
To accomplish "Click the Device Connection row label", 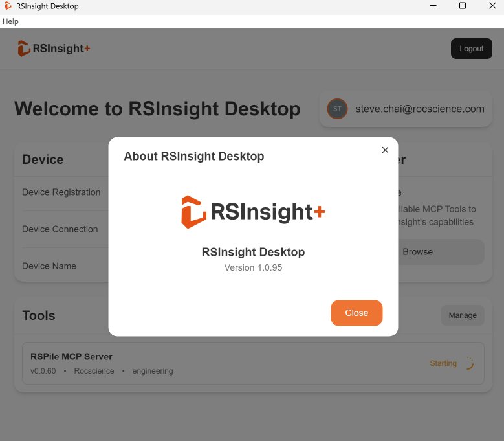I will click(60, 229).
